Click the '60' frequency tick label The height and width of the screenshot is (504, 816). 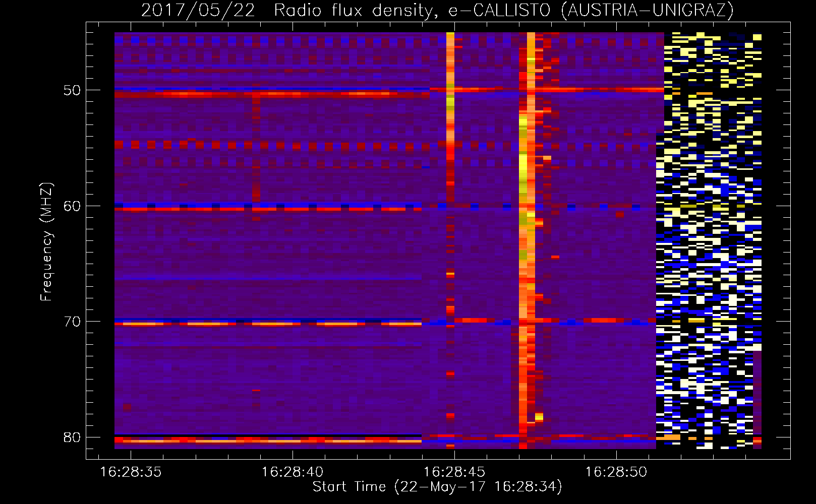pyautogui.click(x=72, y=206)
